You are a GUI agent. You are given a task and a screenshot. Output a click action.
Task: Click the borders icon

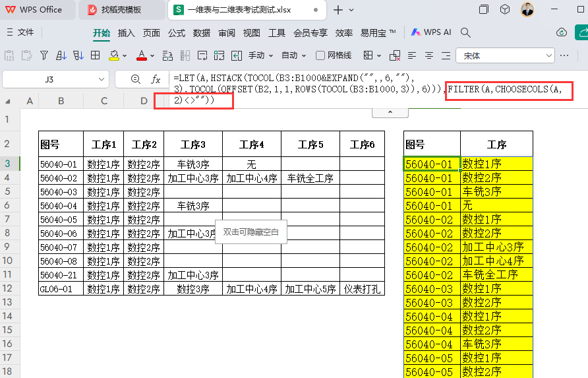(x=368, y=55)
